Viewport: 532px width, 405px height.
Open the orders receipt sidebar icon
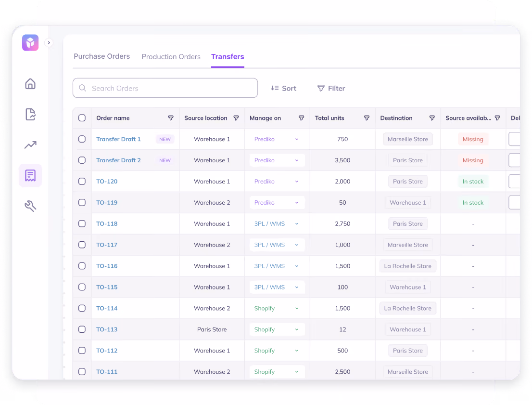(30, 175)
